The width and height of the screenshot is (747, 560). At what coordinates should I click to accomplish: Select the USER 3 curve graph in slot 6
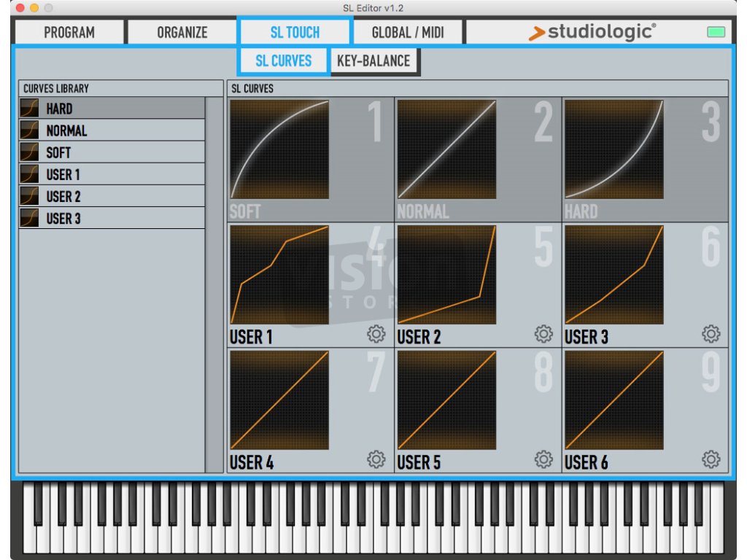coord(614,275)
